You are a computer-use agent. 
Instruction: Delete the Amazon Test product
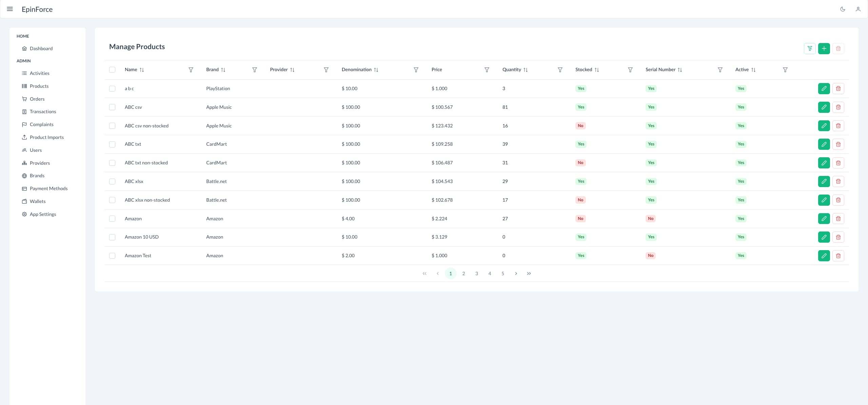pyautogui.click(x=838, y=256)
